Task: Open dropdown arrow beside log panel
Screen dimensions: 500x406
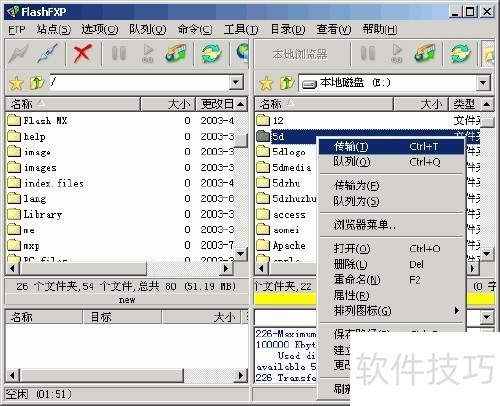Action: pyautogui.click(x=486, y=317)
